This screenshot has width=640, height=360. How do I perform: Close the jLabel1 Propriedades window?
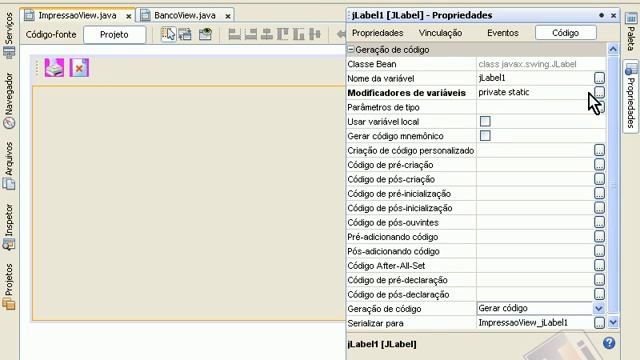(613, 16)
